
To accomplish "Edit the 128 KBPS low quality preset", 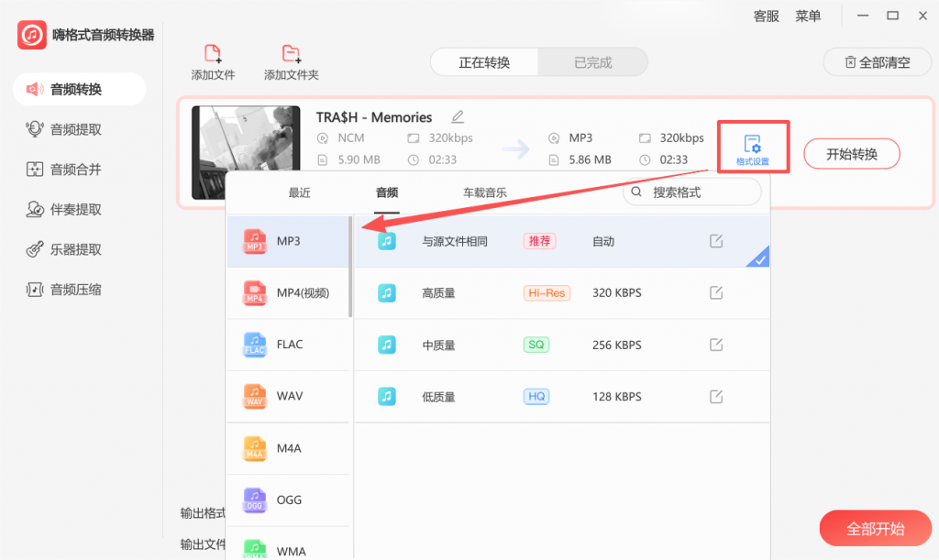I will pos(716,397).
